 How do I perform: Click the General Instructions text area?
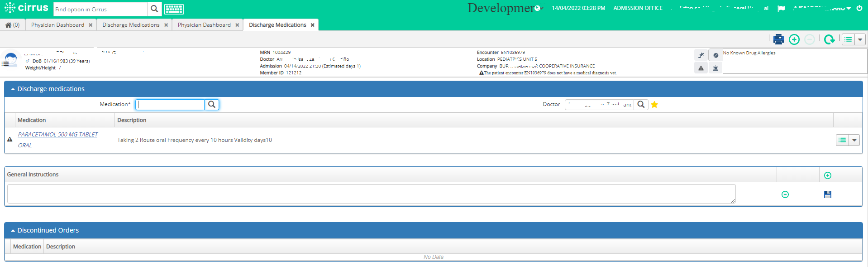[x=371, y=194]
